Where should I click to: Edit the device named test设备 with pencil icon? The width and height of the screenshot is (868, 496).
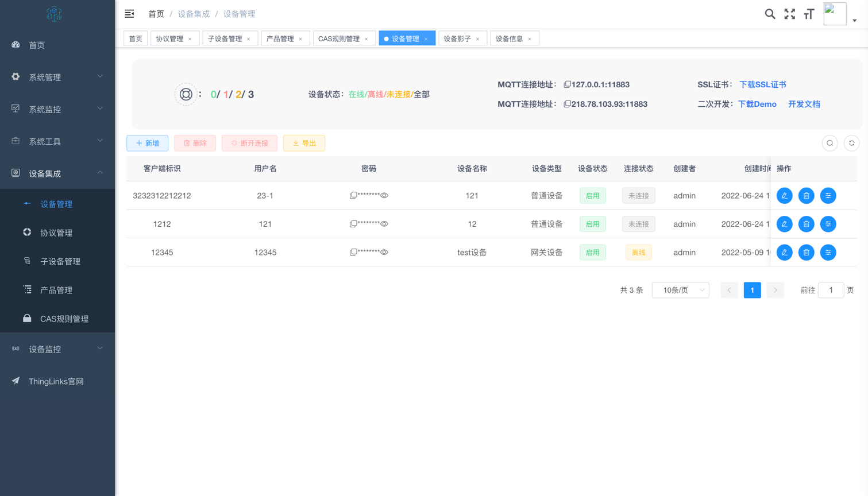(x=784, y=252)
